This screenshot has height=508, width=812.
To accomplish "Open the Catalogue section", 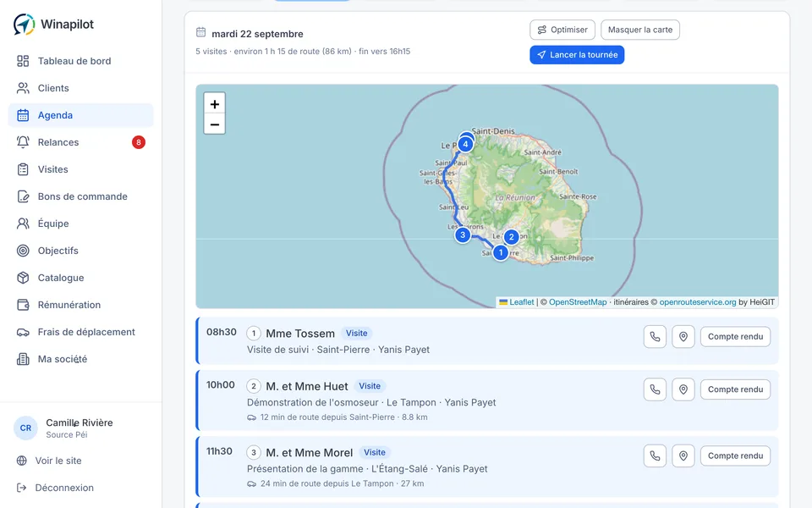I will pos(81,278).
